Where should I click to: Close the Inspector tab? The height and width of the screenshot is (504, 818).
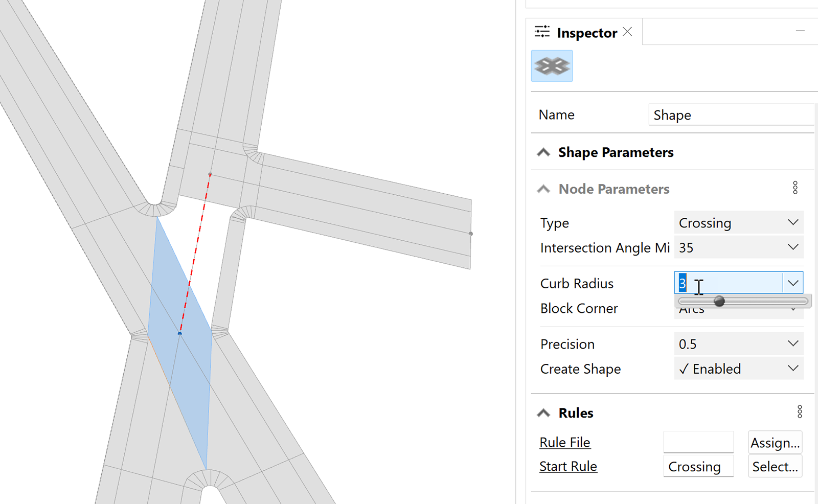(627, 32)
